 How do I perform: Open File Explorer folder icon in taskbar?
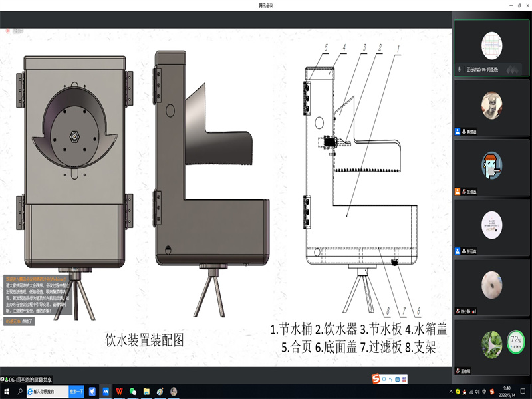pyautogui.click(x=146, y=391)
